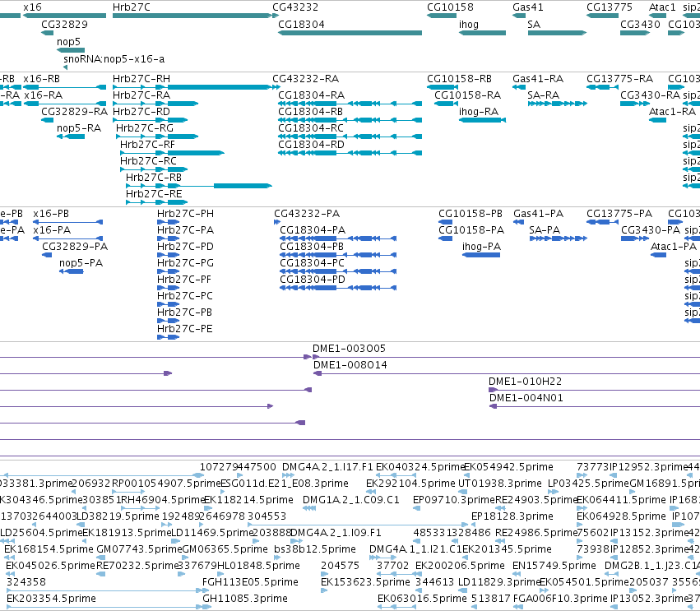Open the gene label "CG3430"
This screenshot has height=611, width=700.
tap(640, 24)
